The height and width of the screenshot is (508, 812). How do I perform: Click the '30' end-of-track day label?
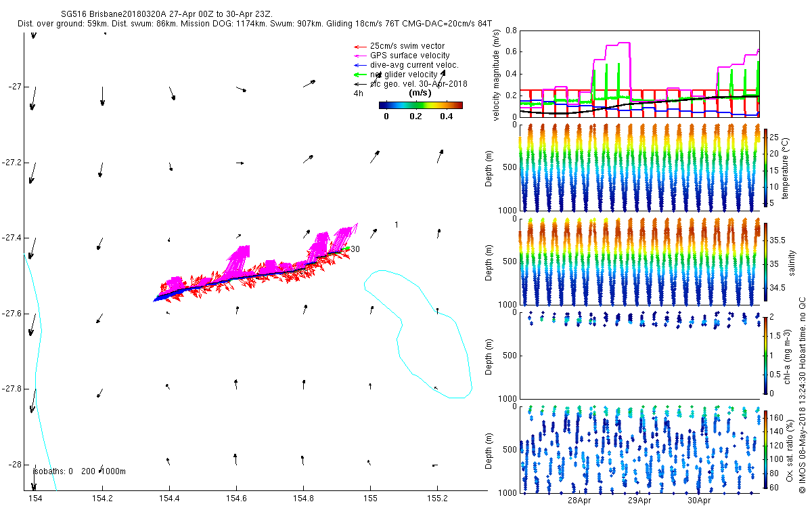355,249
